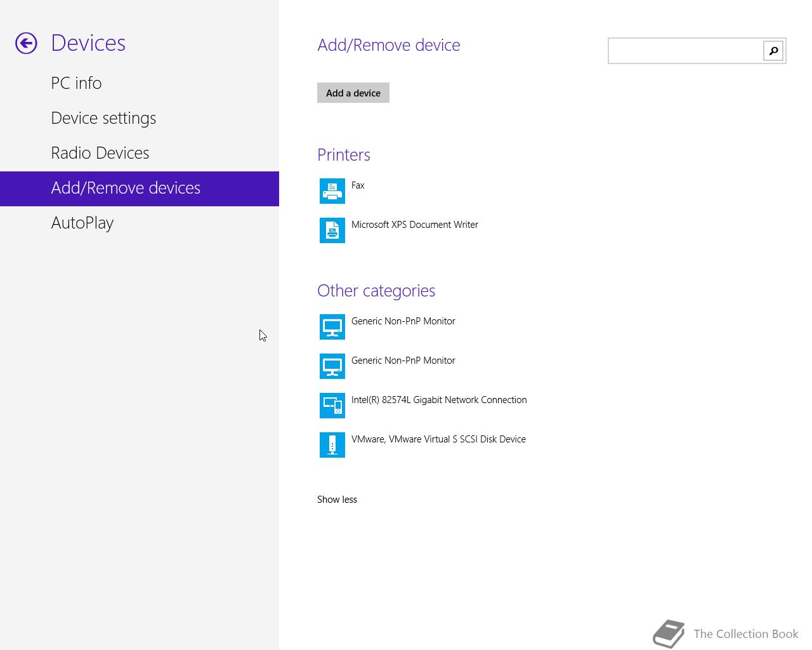Select the Intel Gigabit Network Connection icon
This screenshot has width=812, height=650.
pos(332,406)
